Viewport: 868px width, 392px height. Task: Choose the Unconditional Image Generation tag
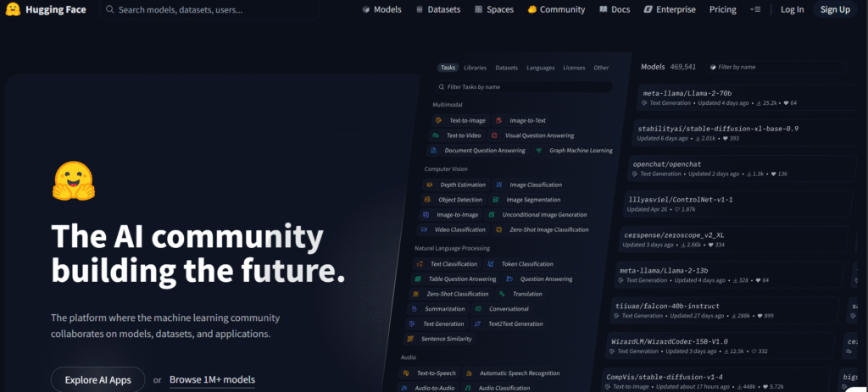pyautogui.click(x=538, y=214)
